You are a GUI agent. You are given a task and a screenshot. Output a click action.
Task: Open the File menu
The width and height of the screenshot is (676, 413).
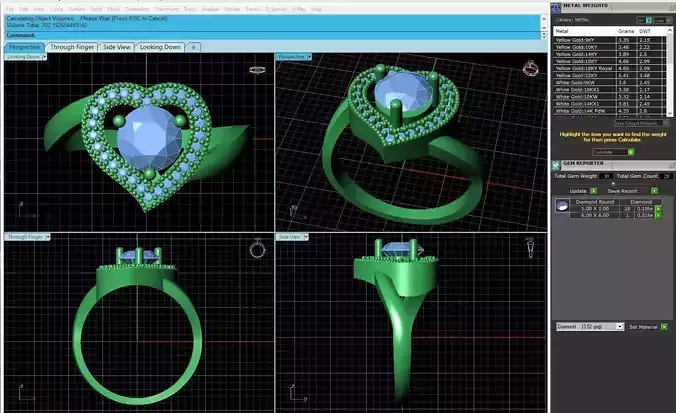pyautogui.click(x=10, y=9)
